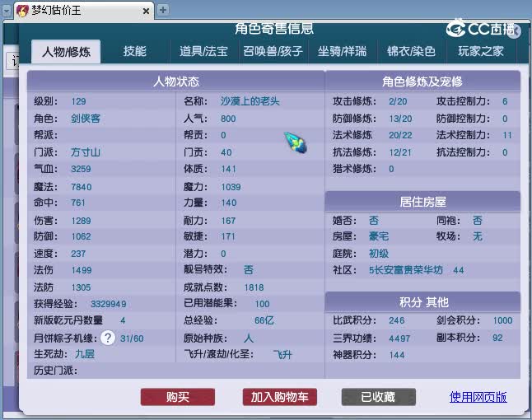The width and height of the screenshot is (532, 420).
Task: Click the level value 129
Action: (78, 101)
